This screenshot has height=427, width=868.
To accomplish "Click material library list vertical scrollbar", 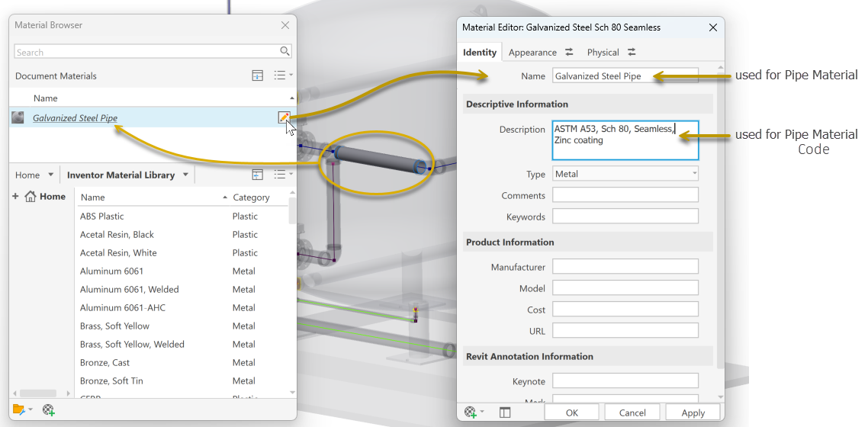I will [292, 210].
